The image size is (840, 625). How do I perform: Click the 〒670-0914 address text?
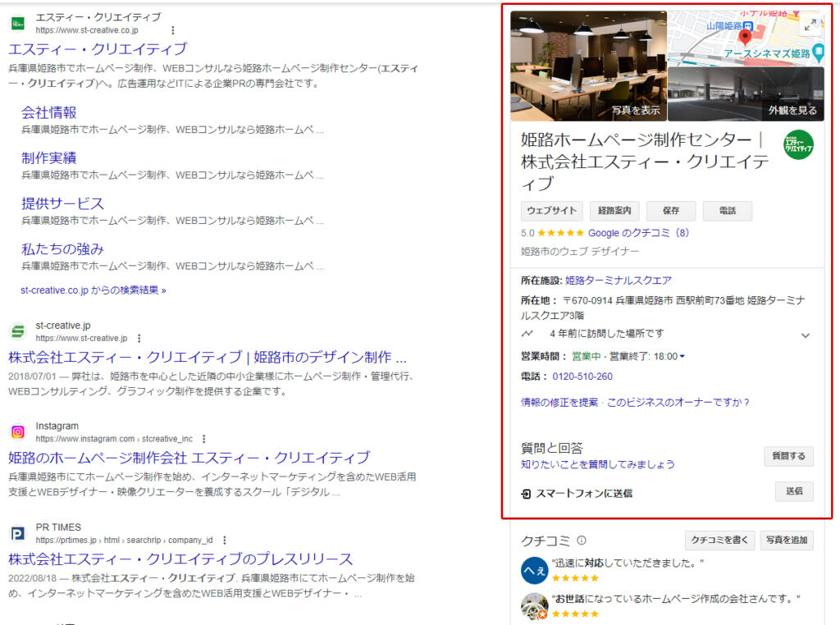coord(663,308)
